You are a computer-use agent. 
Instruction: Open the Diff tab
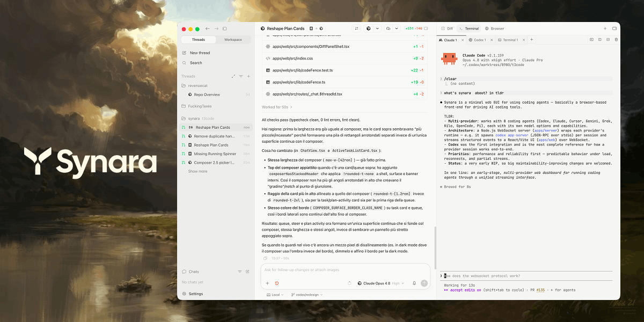pyautogui.click(x=447, y=28)
